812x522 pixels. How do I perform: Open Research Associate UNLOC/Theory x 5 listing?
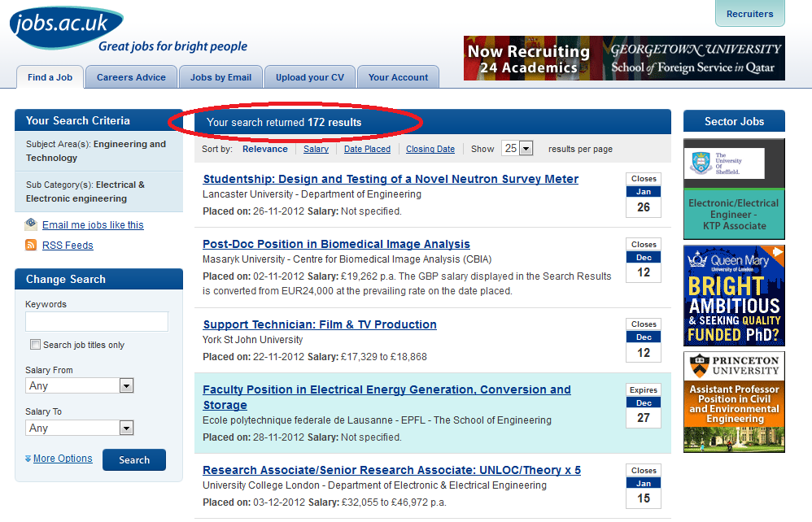pos(391,470)
